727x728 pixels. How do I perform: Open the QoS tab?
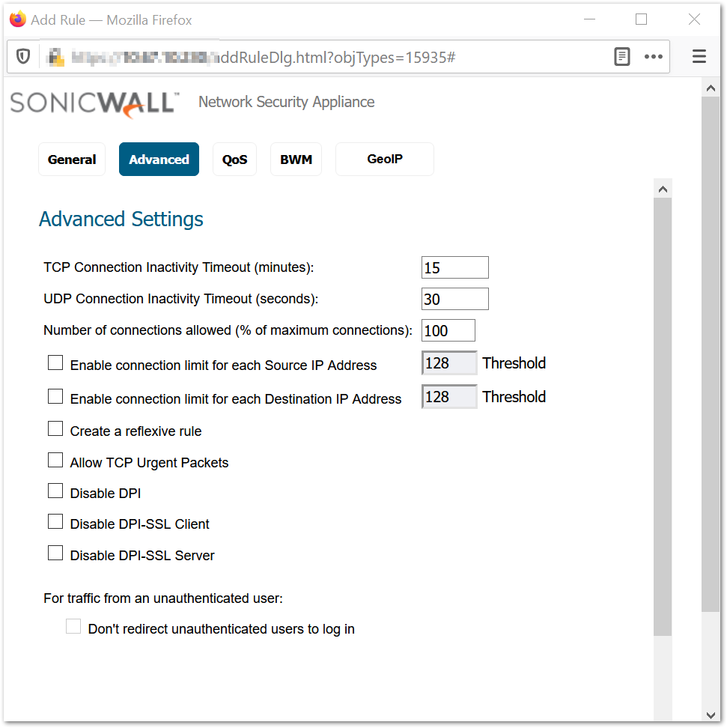(x=234, y=160)
